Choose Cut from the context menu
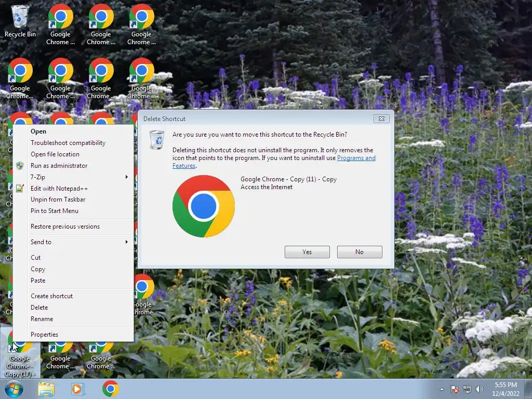 tap(73, 258)
